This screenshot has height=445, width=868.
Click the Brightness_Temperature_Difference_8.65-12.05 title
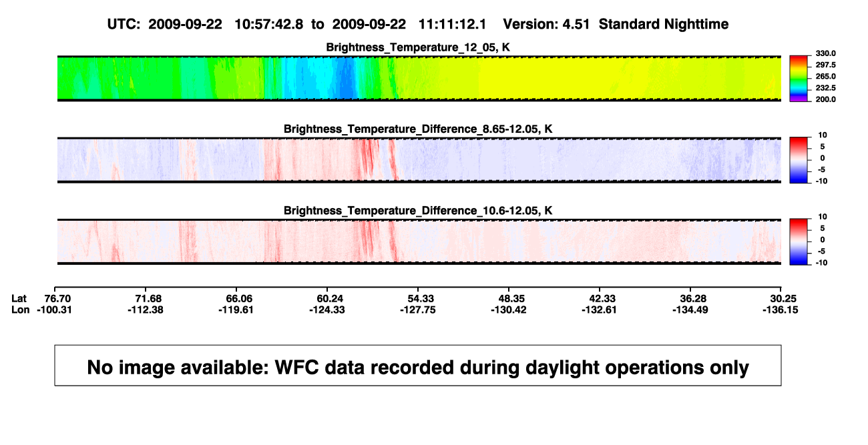(418, 129)
